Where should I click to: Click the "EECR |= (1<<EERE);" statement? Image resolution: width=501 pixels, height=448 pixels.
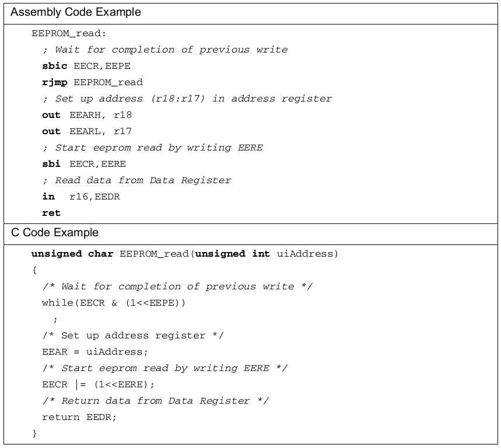pyautogui.click(x=99, y=384)
